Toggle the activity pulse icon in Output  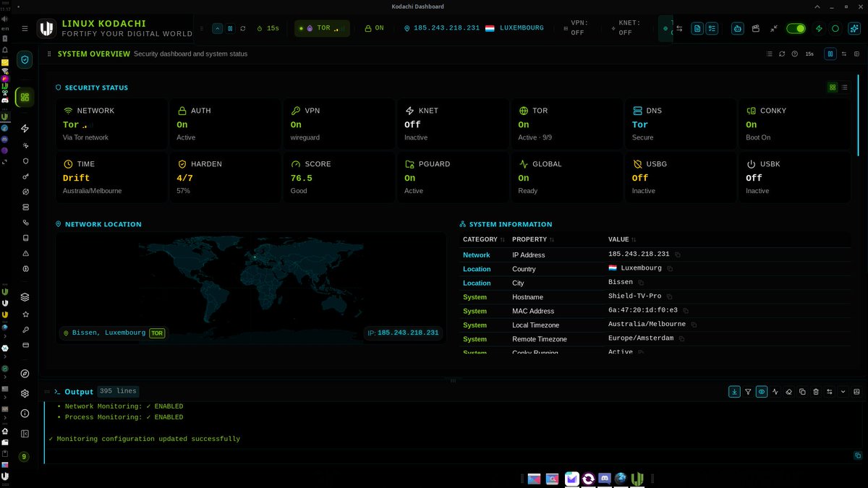[x=775, y=391]
